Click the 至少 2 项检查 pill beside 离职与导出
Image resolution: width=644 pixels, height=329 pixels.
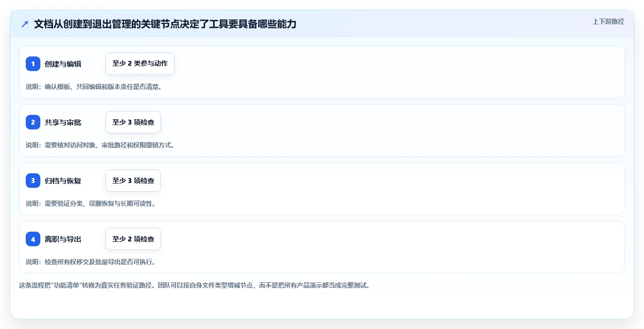[x=133, y=239]
